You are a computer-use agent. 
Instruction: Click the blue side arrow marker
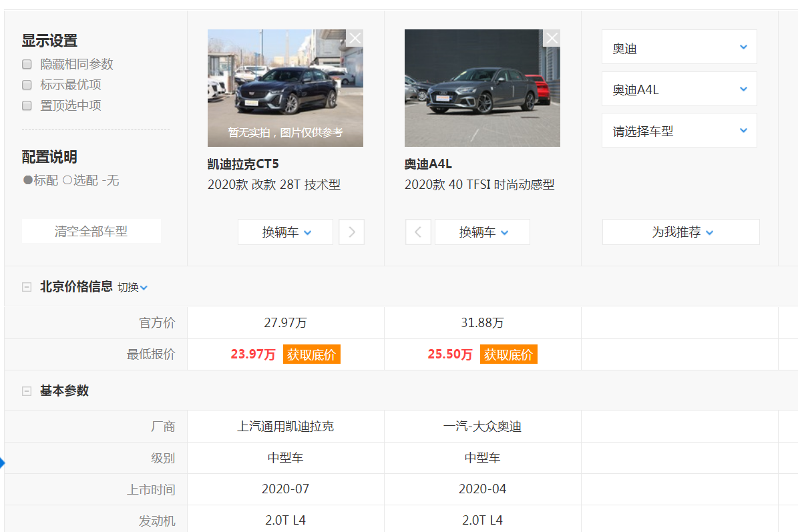(2, 463)
